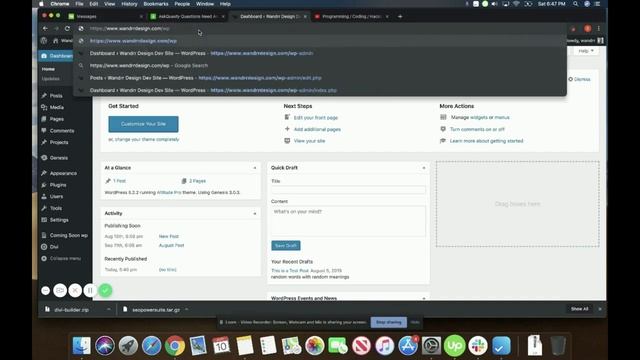This screenshot has height=360, width=640.
Task: Open a new browser tab
Action: [400, 16]
